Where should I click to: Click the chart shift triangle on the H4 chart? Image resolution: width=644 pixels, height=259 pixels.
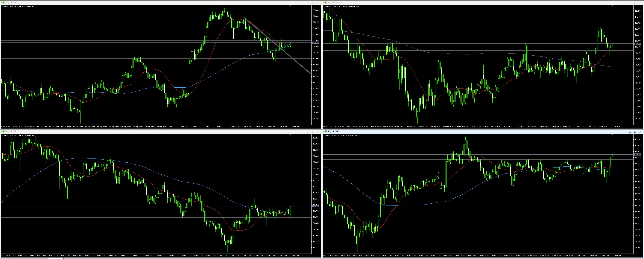click(x=290, y=6)
